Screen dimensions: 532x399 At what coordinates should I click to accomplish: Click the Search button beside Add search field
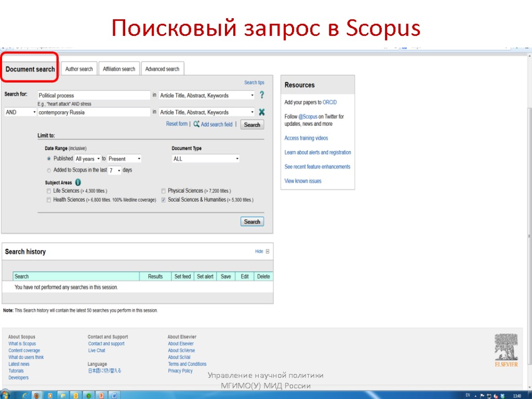[252, 125]
